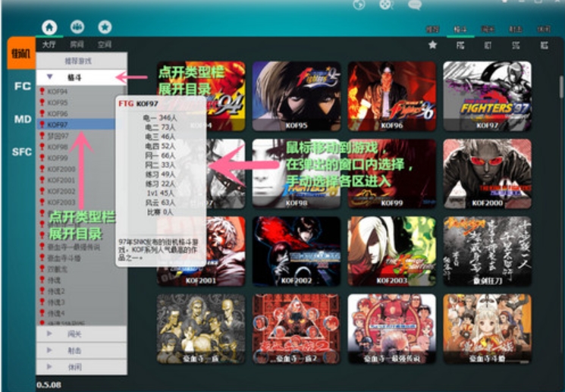
Task: Enter room 比赛 0人 in popup
Action: click(160, 212)
